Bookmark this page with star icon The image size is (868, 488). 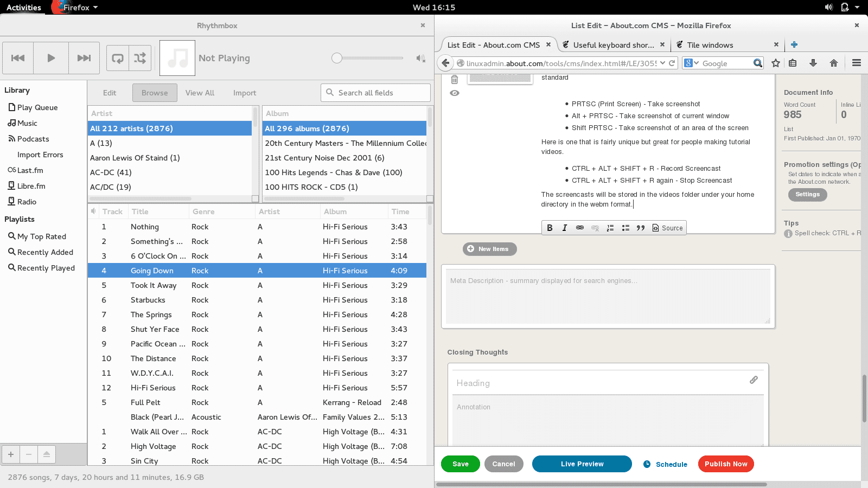[776, 63]
